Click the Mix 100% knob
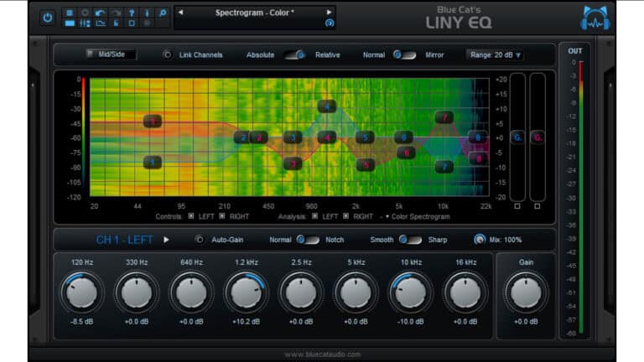Viewport: 644px width, 362px height. [480, 240]
